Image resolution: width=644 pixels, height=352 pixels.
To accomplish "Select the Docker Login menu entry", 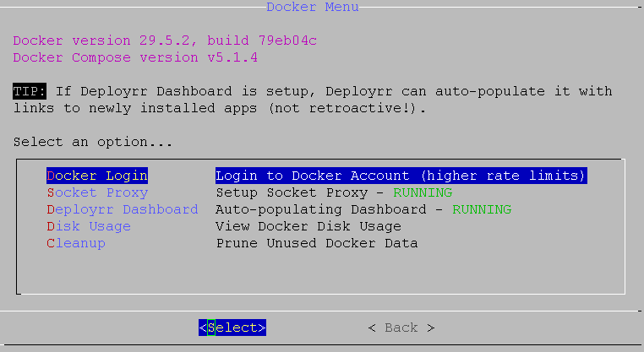I will (x=97, y=176).
